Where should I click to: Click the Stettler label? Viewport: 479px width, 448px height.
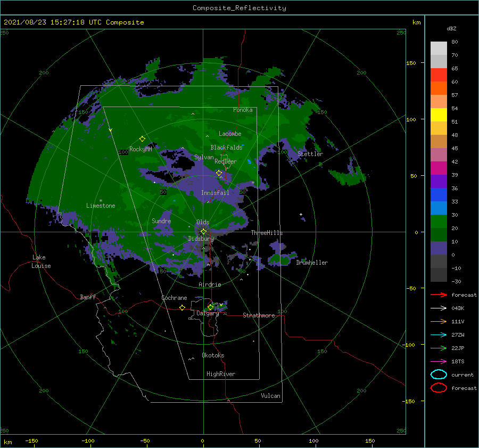point(310,154)
